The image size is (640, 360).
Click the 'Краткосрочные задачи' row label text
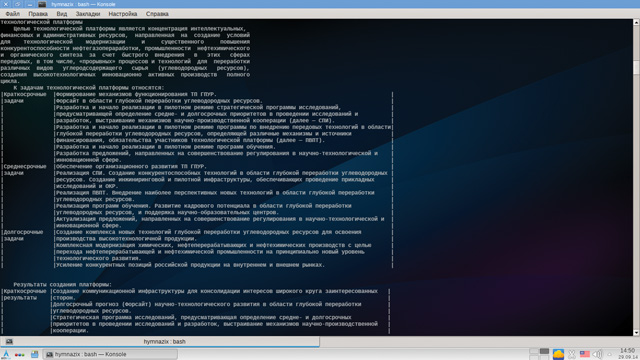tap(25, 98)
